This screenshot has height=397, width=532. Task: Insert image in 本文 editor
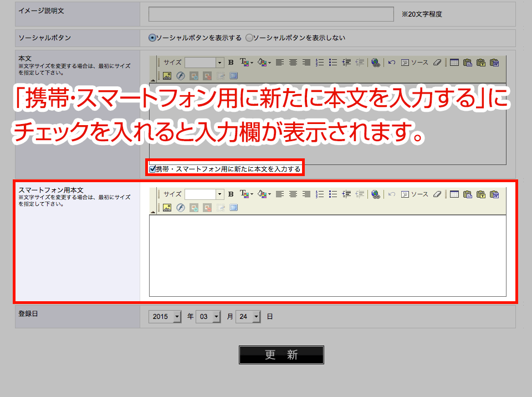pyautogui.click(x=167, y=76)
